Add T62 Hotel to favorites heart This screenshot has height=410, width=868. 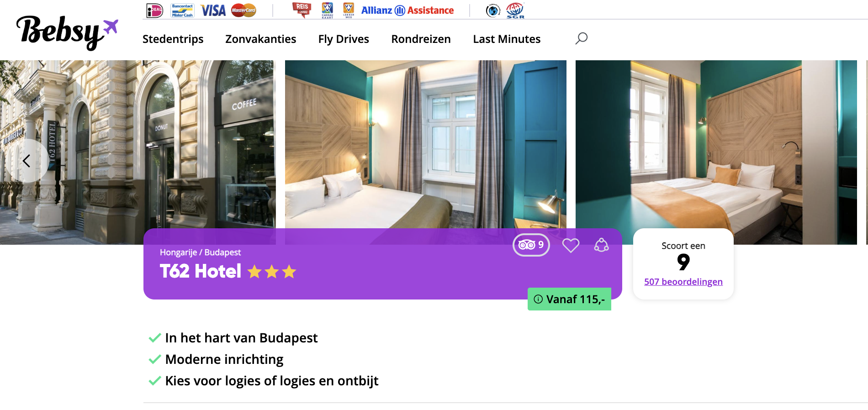pyautogui.click(x=571, y=245)
